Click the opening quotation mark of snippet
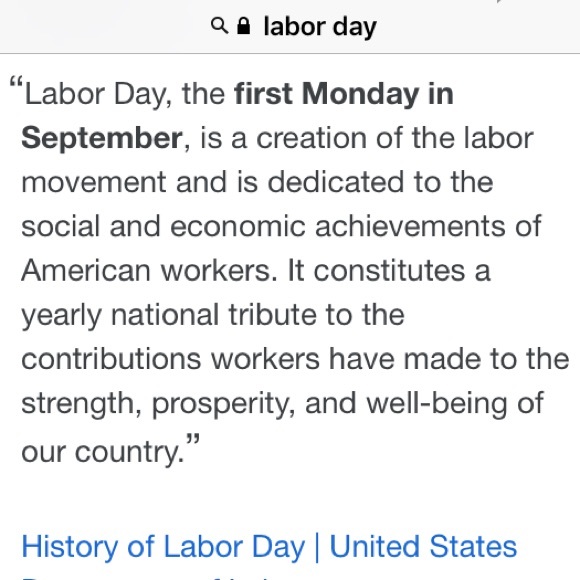Screen dimensions: 580x580 (16, 82)
